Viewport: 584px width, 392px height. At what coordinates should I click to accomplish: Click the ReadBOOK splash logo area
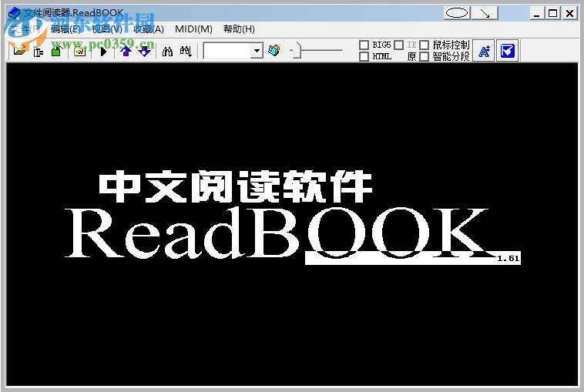coord(292,218)
